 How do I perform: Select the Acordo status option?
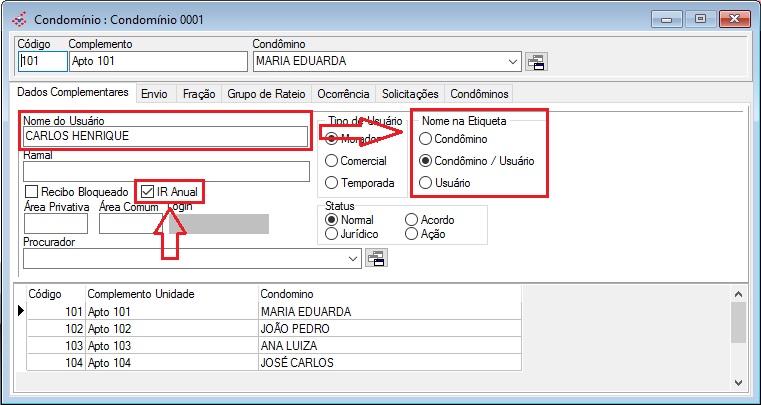point(411,220)
